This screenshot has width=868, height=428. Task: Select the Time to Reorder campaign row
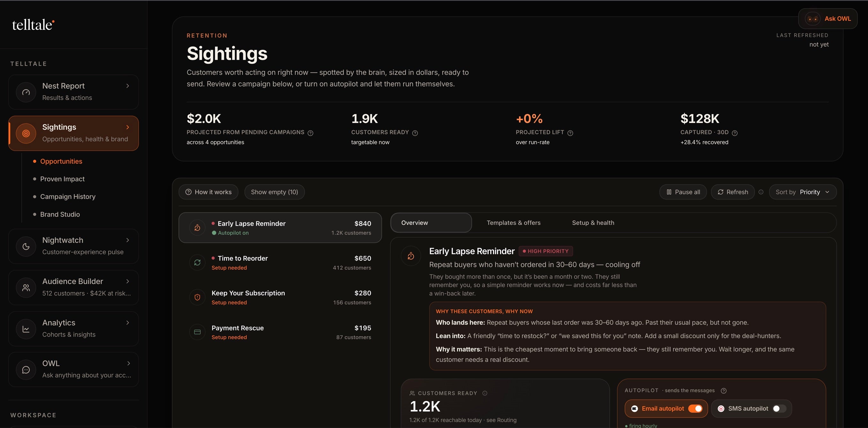point(280,263)
